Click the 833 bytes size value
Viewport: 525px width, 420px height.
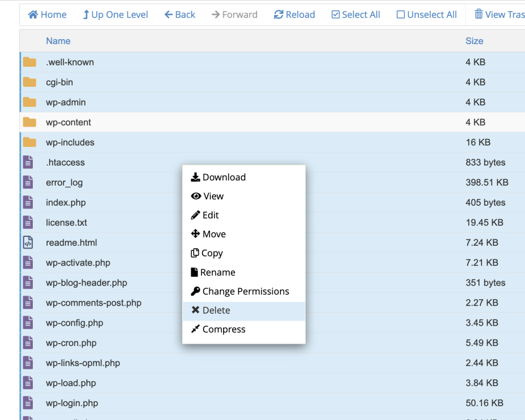pos(486,163)
